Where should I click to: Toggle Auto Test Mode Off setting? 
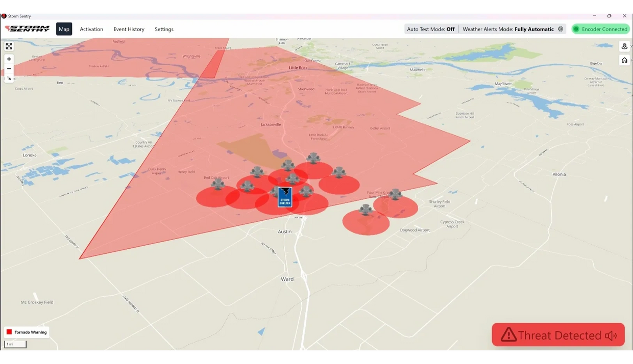coord(431,29)
